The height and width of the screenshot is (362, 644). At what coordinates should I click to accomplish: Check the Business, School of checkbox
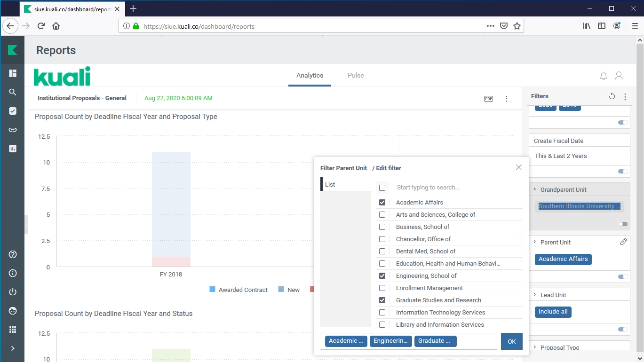[382, 227]
